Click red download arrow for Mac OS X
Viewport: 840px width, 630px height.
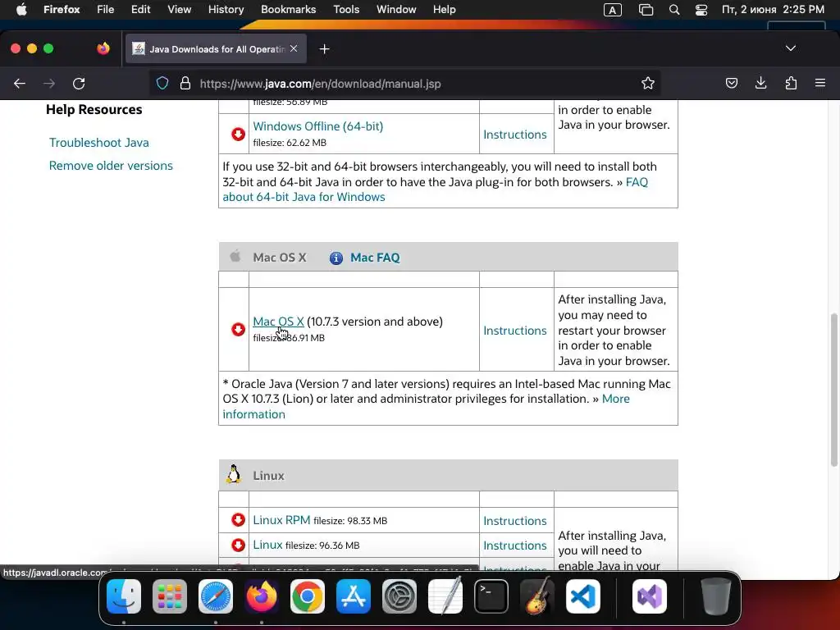pyautogui.click(x=239, y=329)
